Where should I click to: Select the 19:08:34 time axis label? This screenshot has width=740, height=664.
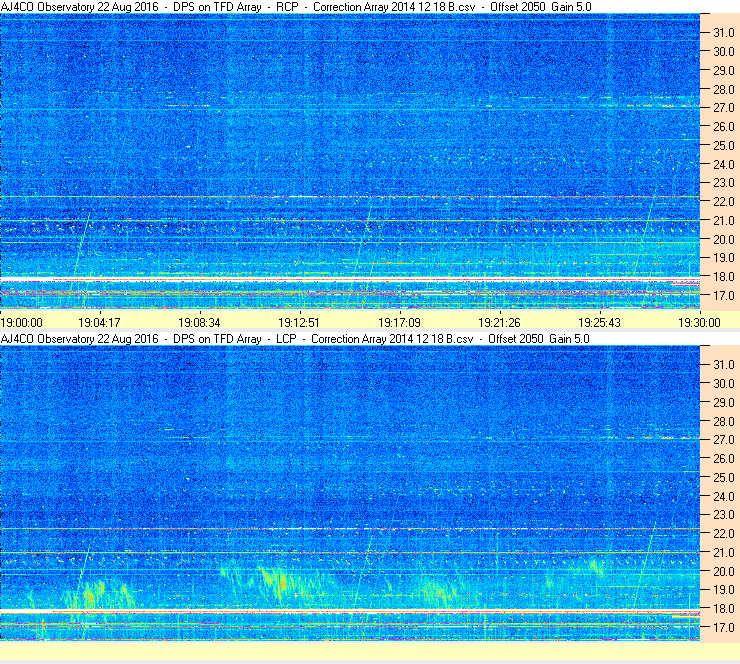tap(199, 323)
